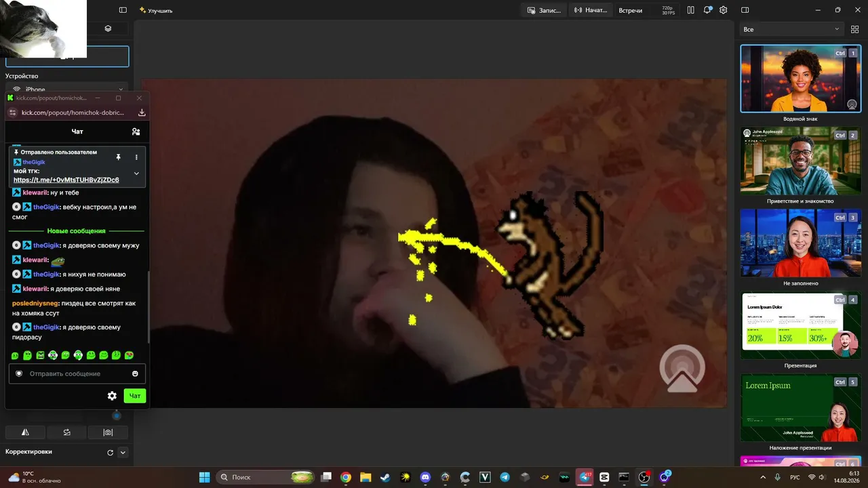868x488 pixels.
Task: Start recording with Запись button
Action: coord(545,10)
